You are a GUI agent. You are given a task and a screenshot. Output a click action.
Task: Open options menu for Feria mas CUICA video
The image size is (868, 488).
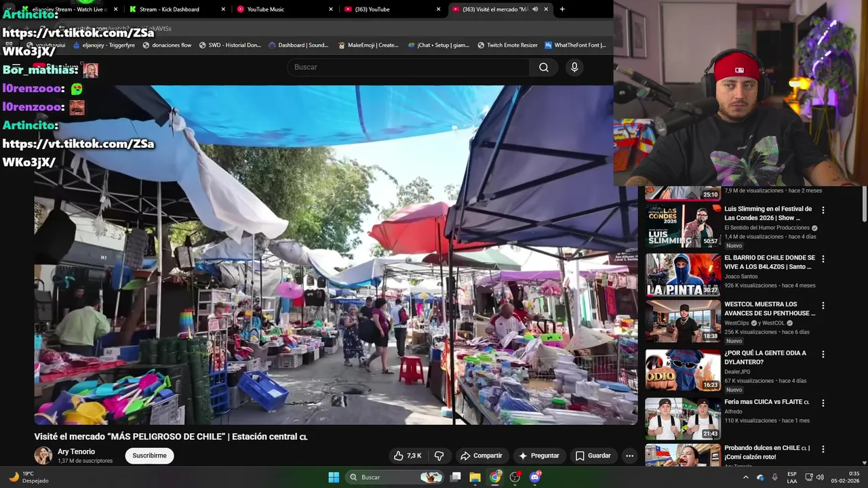coord(823,403)
